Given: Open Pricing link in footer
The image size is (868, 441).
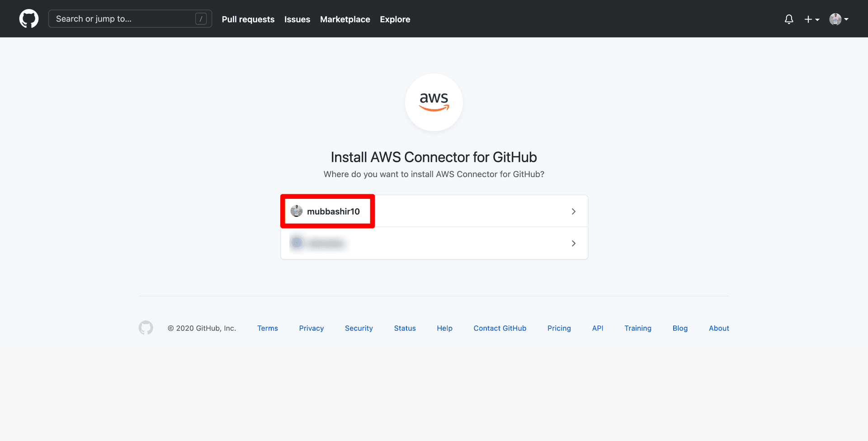Looking at the screenshot, I should pos(559,328).
